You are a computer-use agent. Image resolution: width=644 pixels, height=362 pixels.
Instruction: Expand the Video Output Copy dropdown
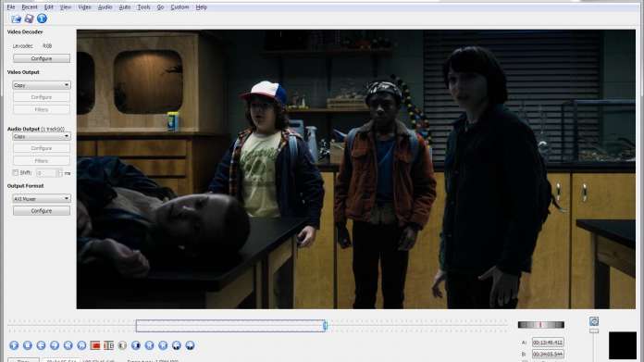tap(42, 85)
